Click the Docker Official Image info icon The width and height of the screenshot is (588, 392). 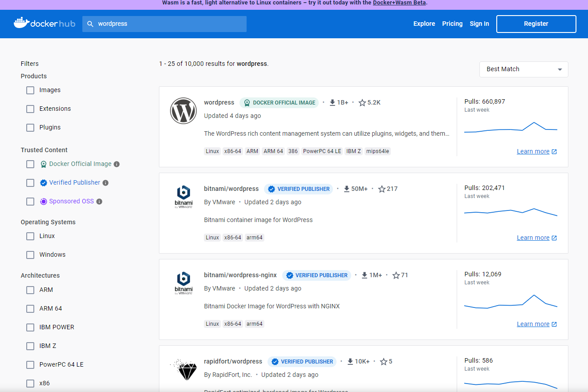tap(117, 164)
